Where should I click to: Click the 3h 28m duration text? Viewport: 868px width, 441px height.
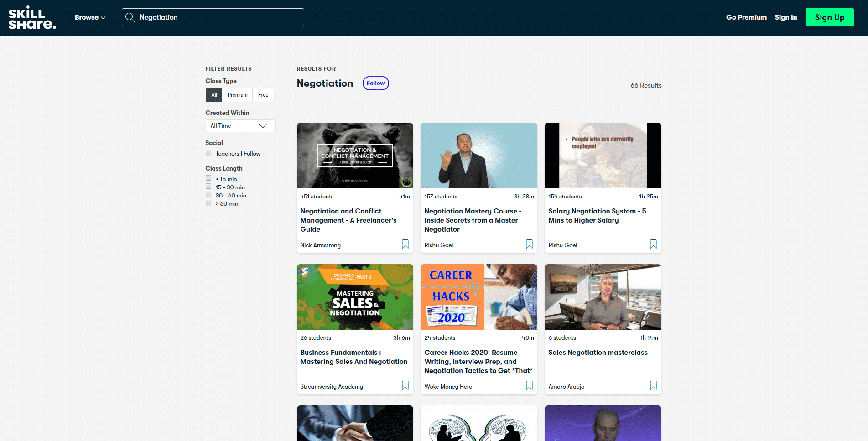click(524, 197)
